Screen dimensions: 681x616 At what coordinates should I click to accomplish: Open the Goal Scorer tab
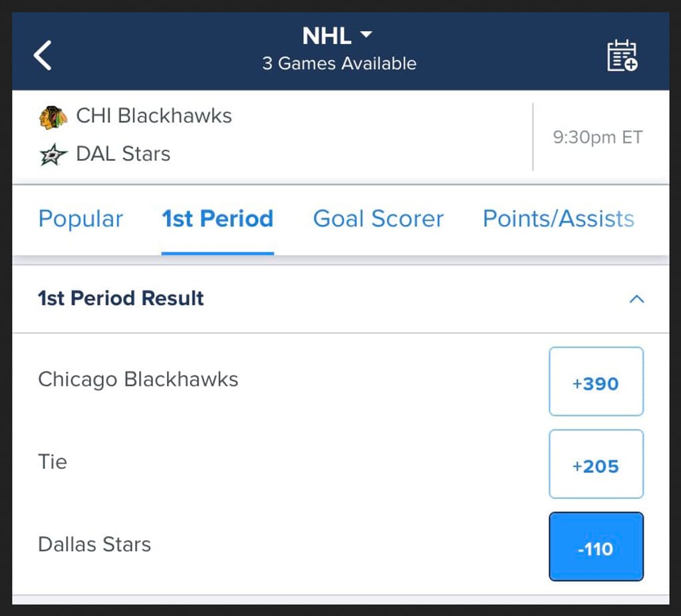(x=378, y=218)
